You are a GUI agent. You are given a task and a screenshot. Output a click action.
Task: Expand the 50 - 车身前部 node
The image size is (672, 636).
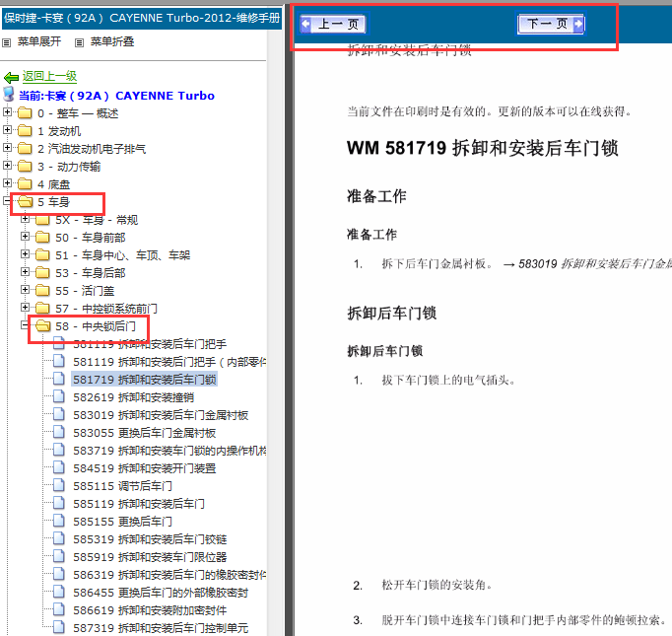25,237
